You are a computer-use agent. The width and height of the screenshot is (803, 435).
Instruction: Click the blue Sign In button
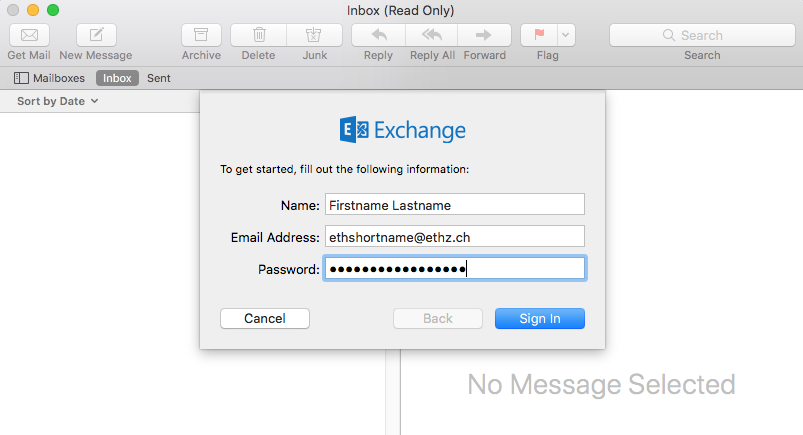[x=540, y=318]
